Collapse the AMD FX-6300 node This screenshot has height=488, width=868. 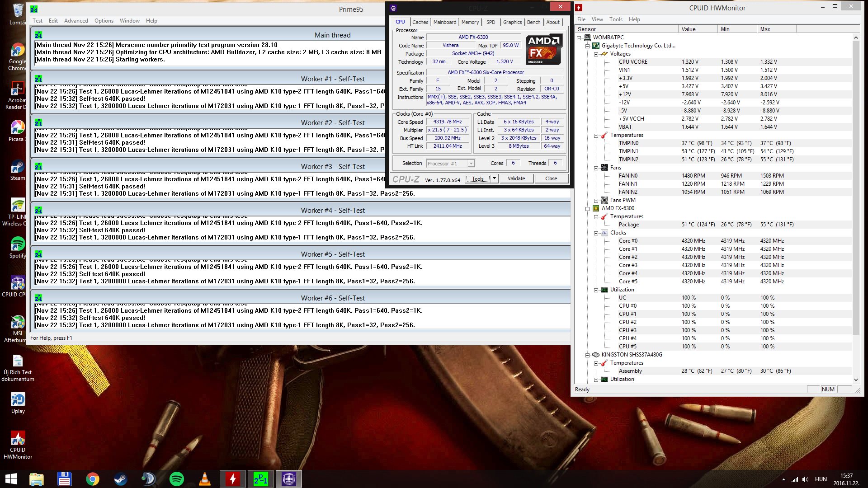click(x=587, y=208)
